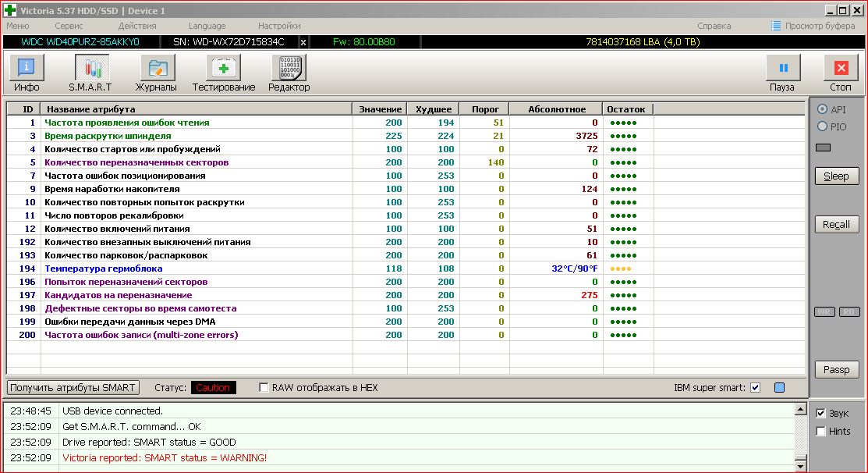Screen dimensions: 868x473
Task: Open the Журналы logs icon
Action: click(158, 68)
